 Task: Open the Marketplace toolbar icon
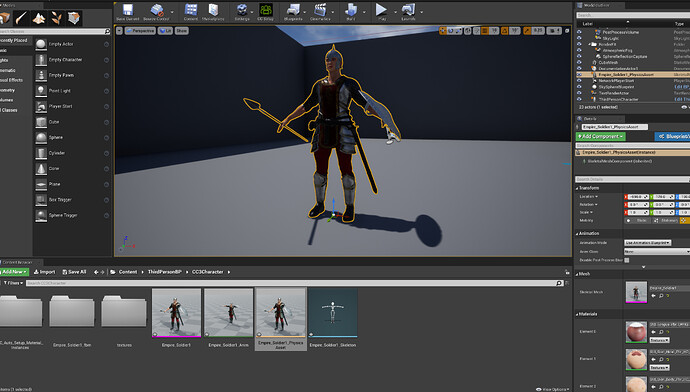(x=213, y=12)
